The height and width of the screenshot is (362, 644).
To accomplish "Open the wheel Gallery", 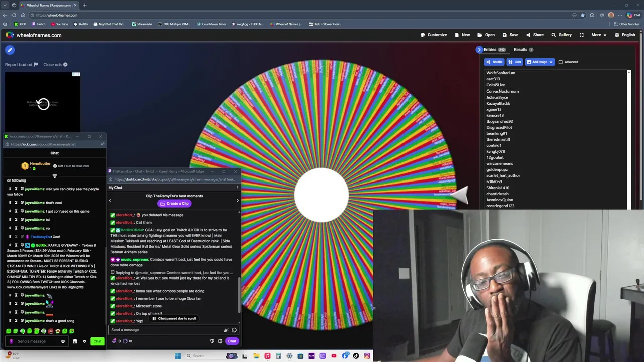I will (x=561, y=35).
